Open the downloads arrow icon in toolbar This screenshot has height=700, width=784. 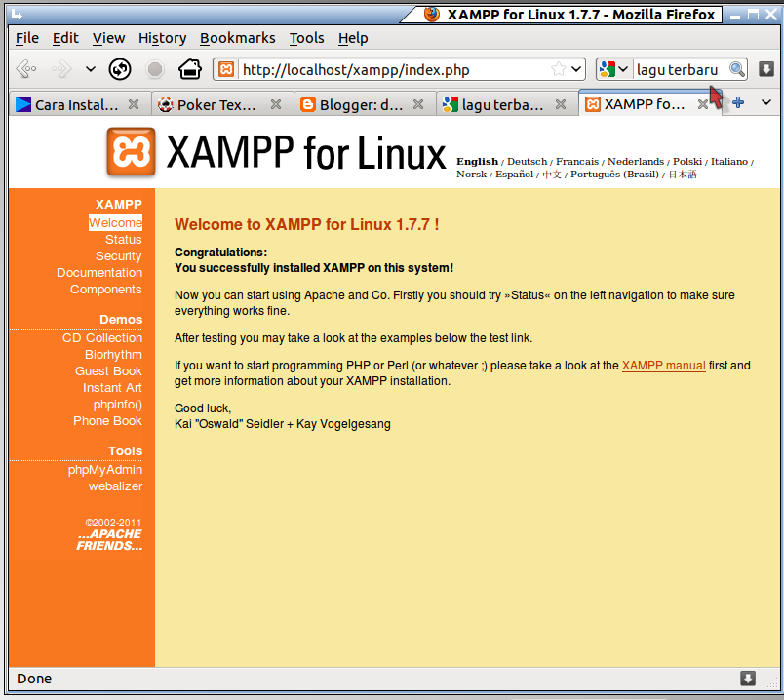(x=766, y=69)
